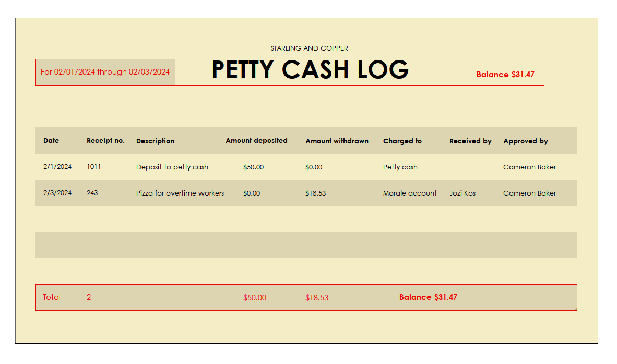
Task: Click the $50.00 total in the Total row
Action: (x=254, y=298)
